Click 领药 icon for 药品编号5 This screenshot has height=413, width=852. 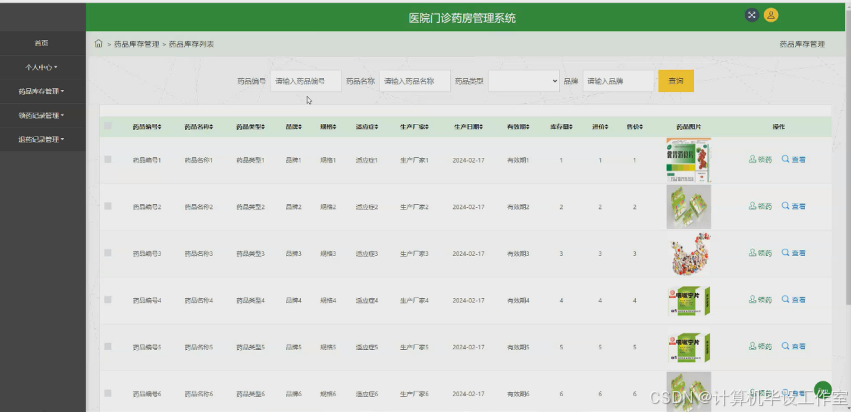[753, 347]
